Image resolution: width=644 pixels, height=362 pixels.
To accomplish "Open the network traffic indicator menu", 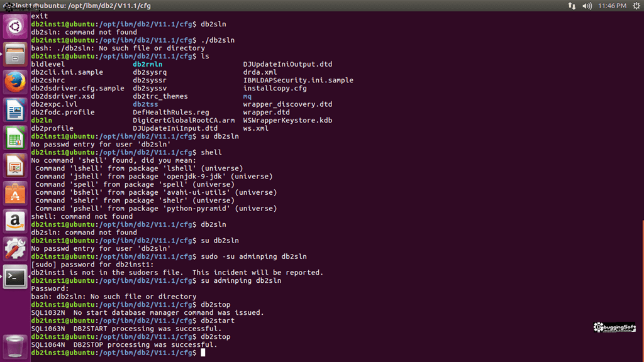I will coord(573,6).
